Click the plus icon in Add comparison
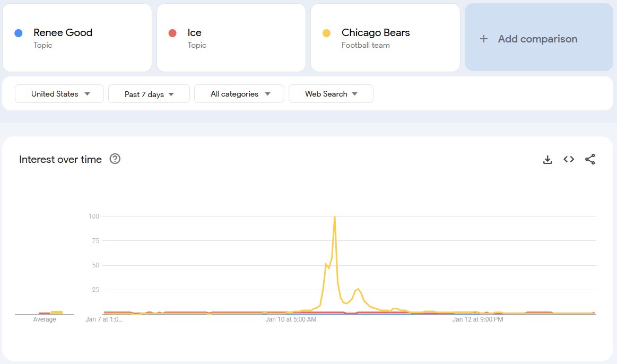Image resolution: width=617 pixels, height=364 pixels. click(484, 39)
